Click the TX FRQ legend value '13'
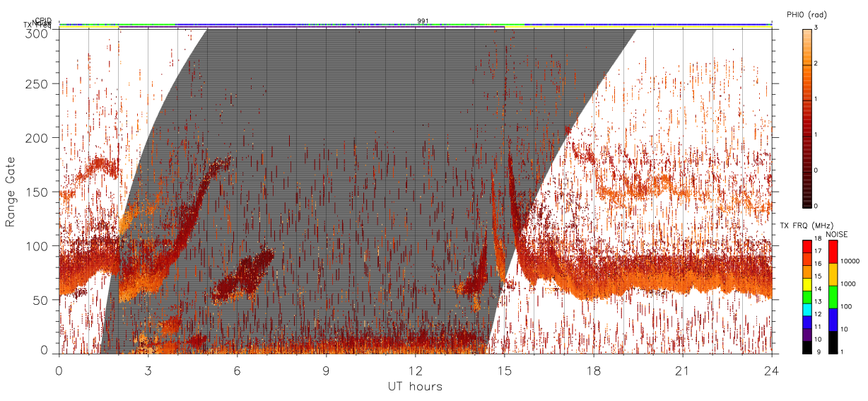This screenshot has width=868, height=401. point(818,301)
